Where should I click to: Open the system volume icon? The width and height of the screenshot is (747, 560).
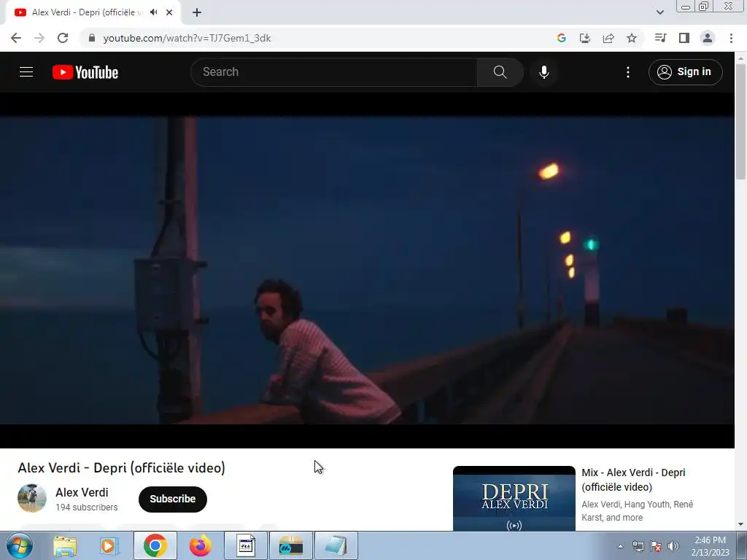point(673,546)
